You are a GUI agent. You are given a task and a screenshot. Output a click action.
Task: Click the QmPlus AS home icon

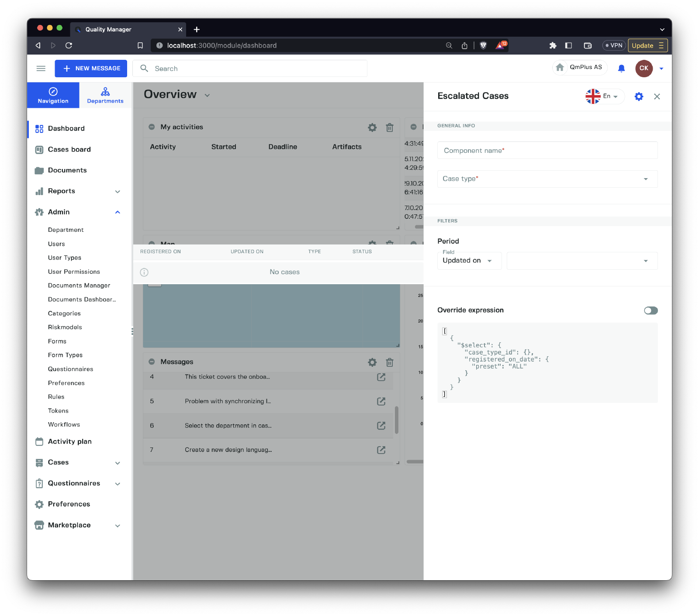click(x=560, y=67)
